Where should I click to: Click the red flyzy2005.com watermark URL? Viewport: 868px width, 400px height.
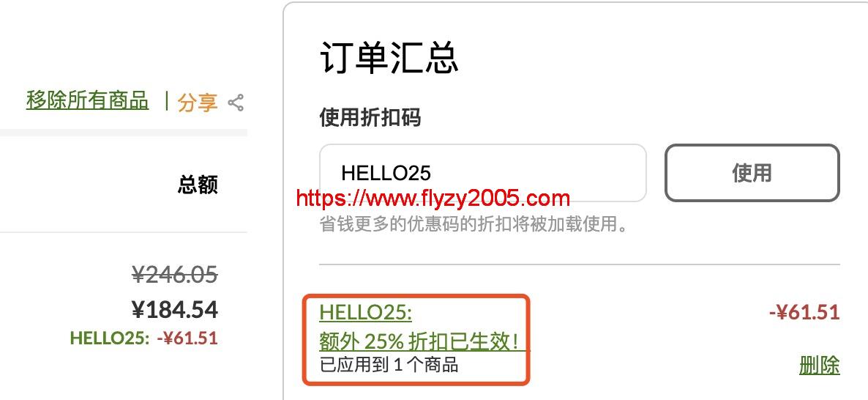(x=433, y=198)
